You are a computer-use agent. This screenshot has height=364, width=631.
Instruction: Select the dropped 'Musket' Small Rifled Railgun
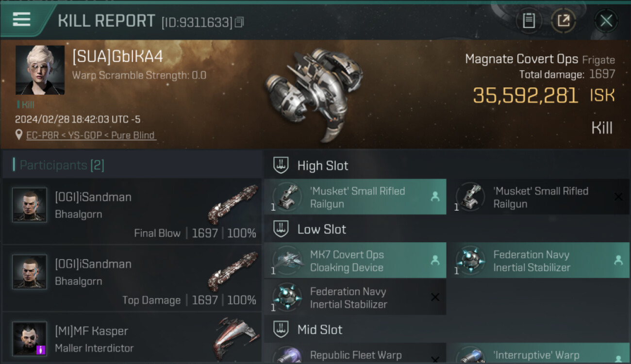point(355,197)
